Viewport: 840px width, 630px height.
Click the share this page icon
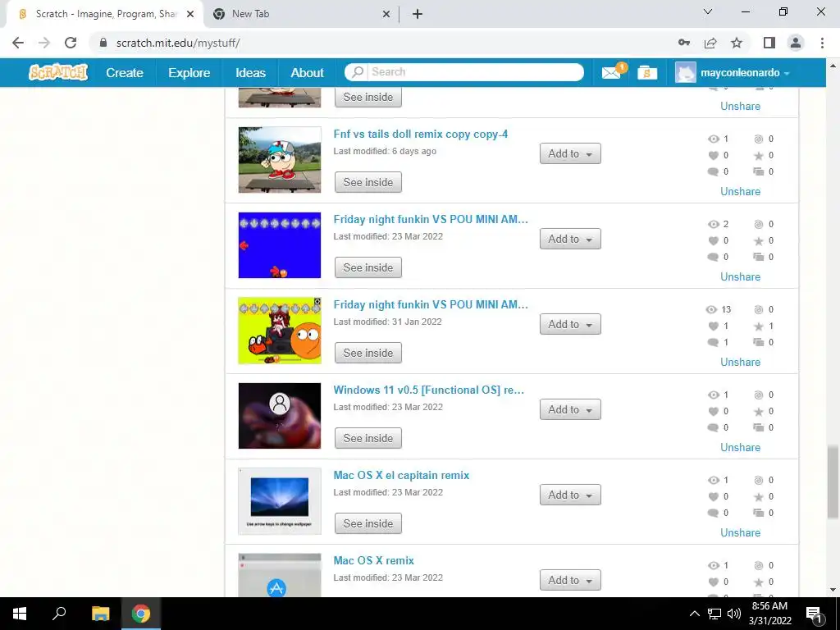[710, 43]
